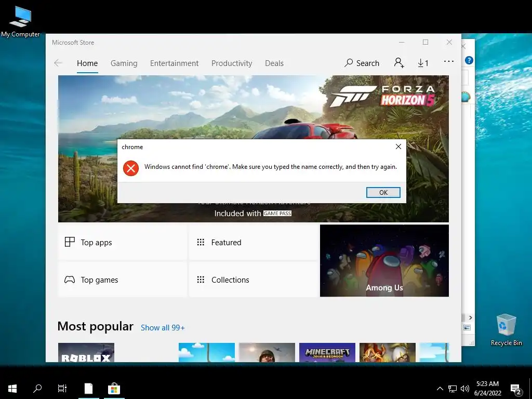Viewport: 532px width, 399px height.
Task: Click the Top apps grid icon
Action: pyautogui.click(x=70, y=242)
